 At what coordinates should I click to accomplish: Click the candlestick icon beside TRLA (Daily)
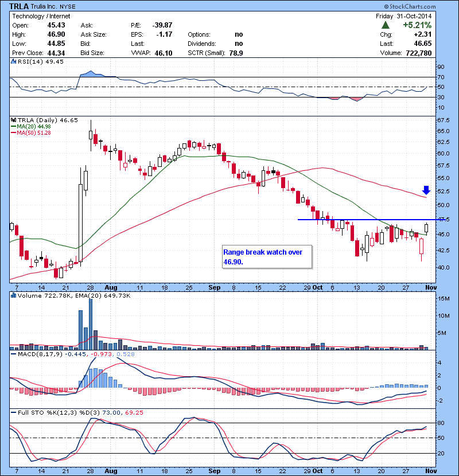click(13, 120)
